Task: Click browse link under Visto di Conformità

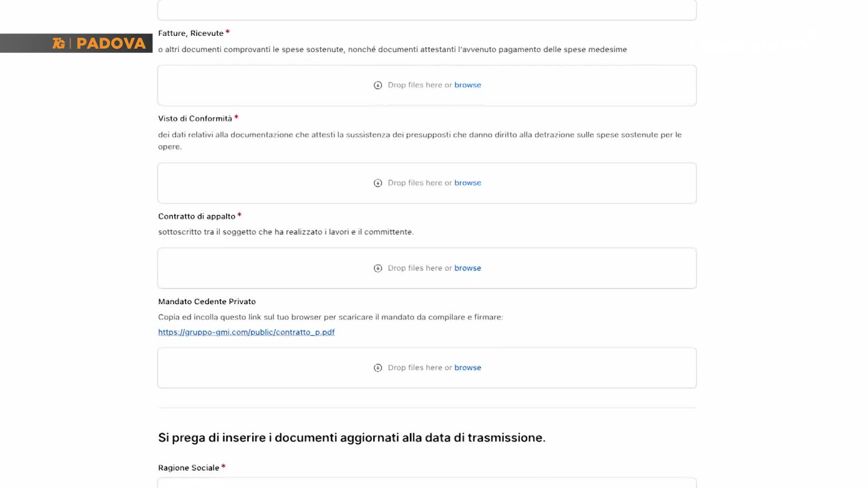Action: point(467,183)
